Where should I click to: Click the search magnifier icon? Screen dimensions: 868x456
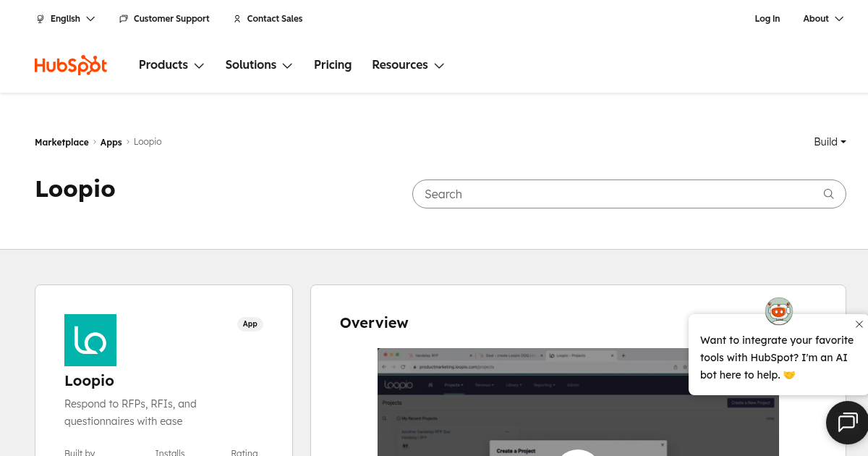tap(829, 194)
